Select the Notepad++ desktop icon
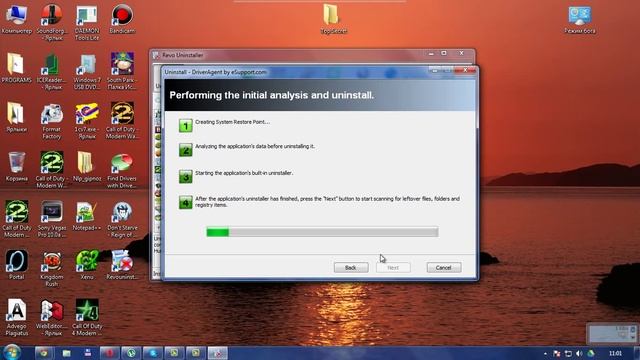 coord(87,216)
